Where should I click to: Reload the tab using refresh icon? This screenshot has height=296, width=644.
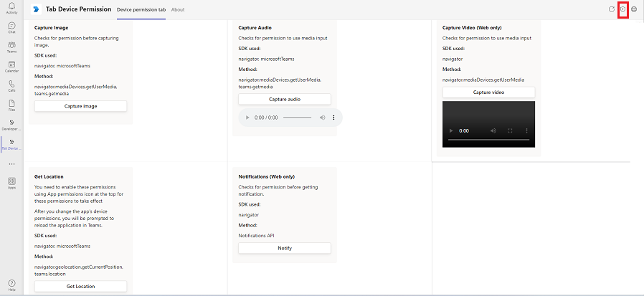(x=611, y=9)
